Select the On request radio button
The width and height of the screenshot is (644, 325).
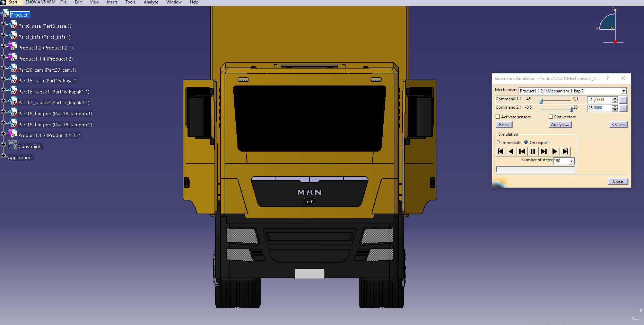(526, 142)
